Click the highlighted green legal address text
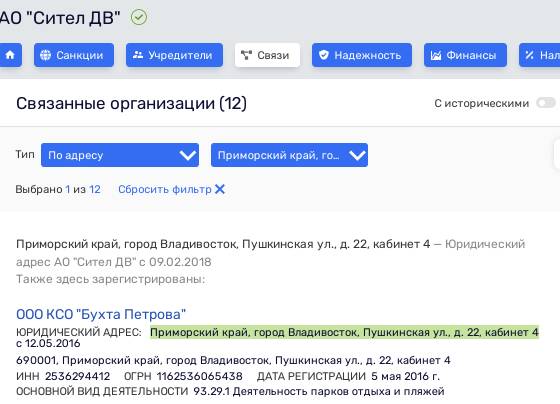This screenshot has height=404, width=560. pos(344,332)
